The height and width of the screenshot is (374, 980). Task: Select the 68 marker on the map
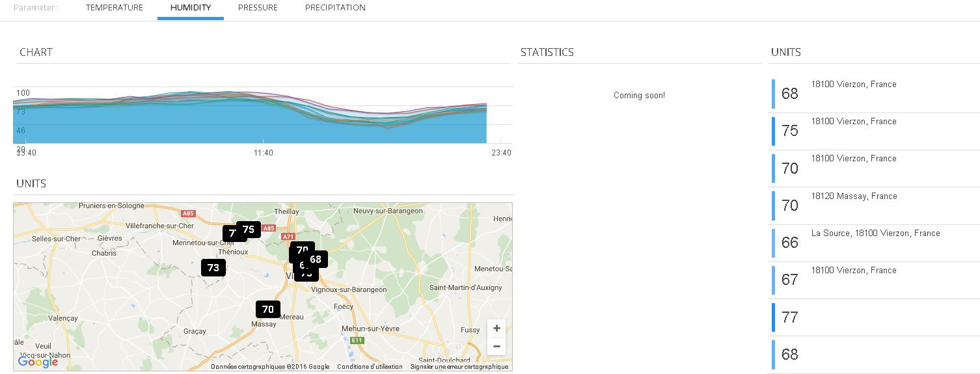[x=316, y=259]
